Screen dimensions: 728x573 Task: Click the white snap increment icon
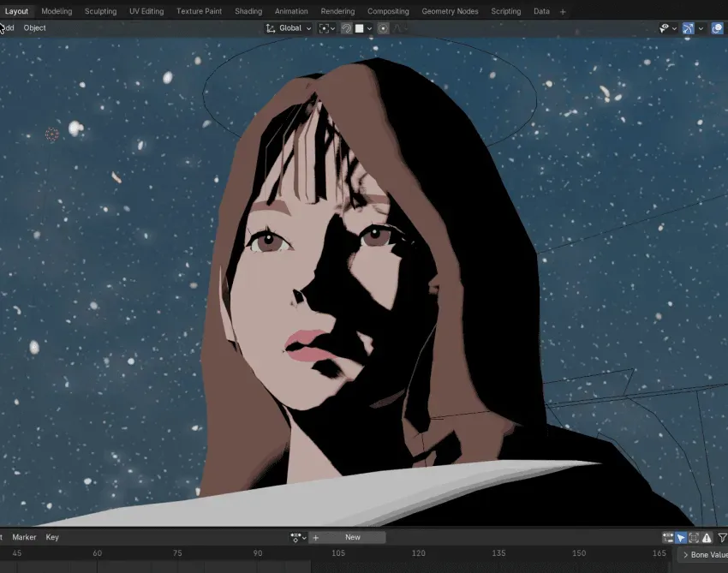coord(360,28)
